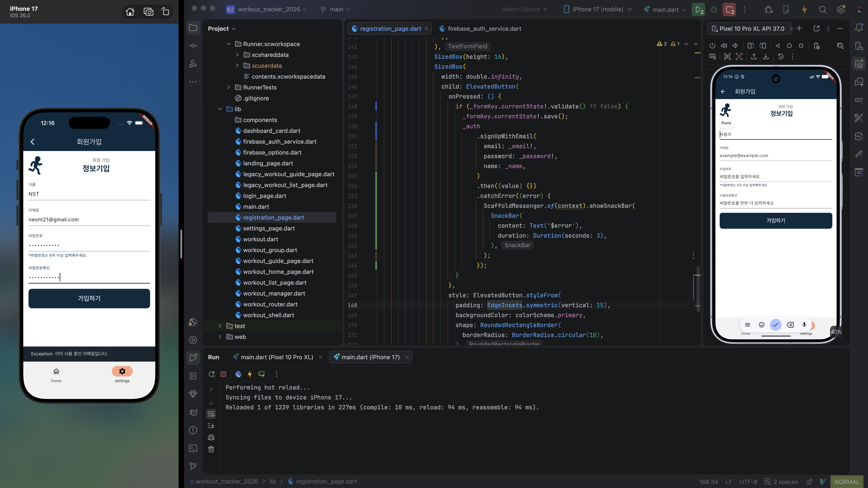Stop process in the Run panel toolbar

(223, 374)
